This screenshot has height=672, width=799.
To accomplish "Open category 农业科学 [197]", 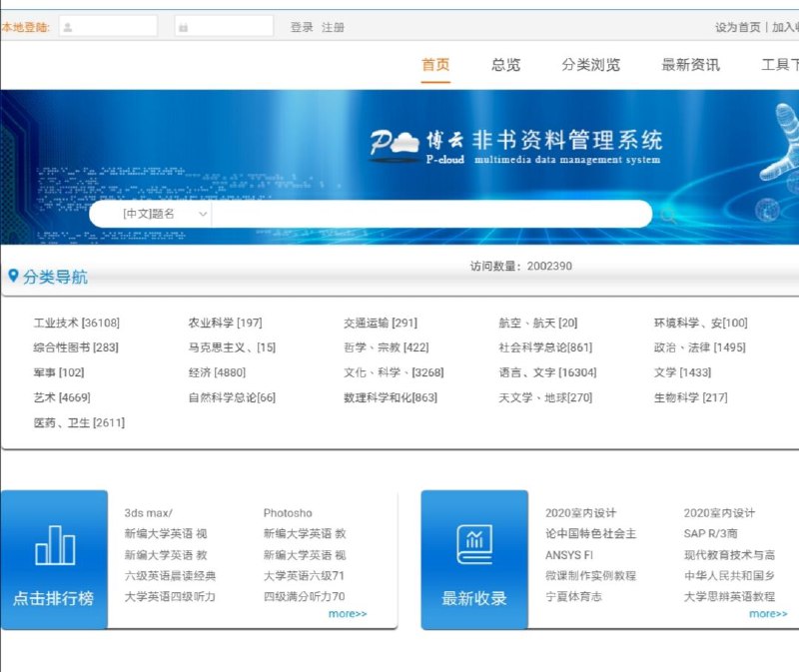I will (226, 323).
